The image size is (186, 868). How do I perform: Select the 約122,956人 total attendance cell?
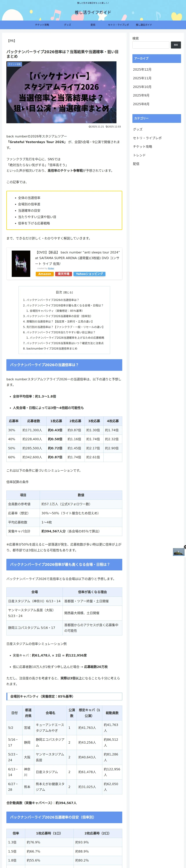pos(112,772)
